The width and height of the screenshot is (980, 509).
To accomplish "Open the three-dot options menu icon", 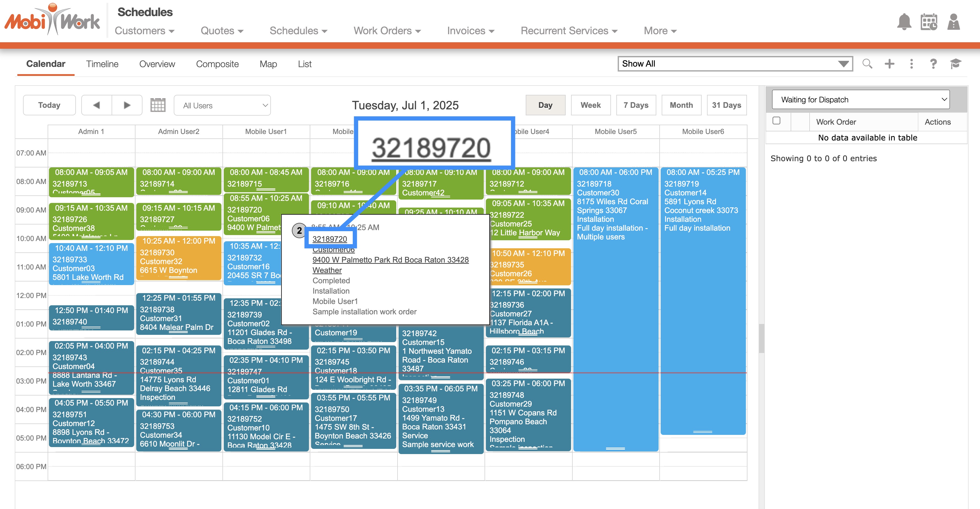I will (x=911, y=63).
